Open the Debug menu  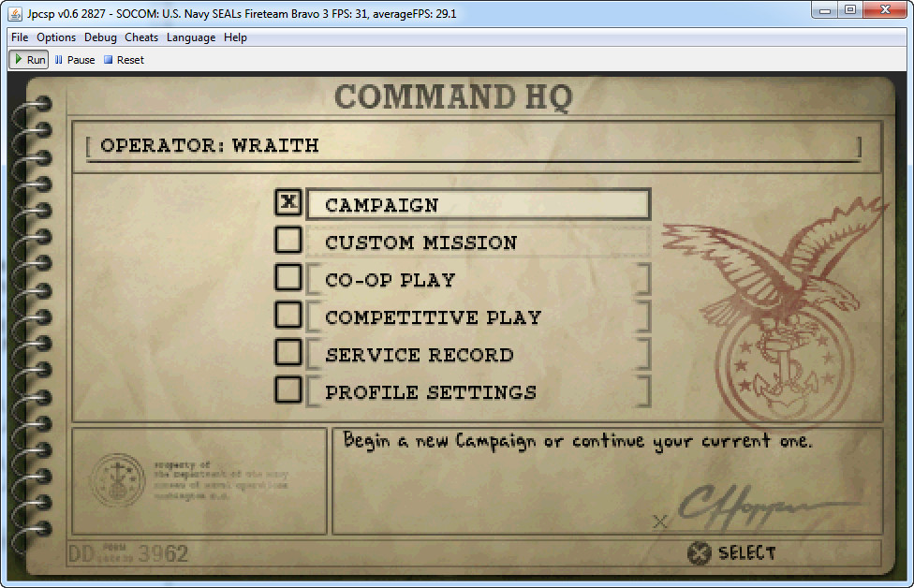pos(100,37)
